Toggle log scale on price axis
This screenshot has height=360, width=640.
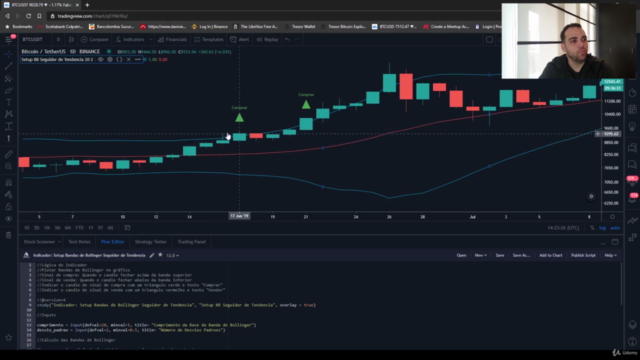coord(602,228)
